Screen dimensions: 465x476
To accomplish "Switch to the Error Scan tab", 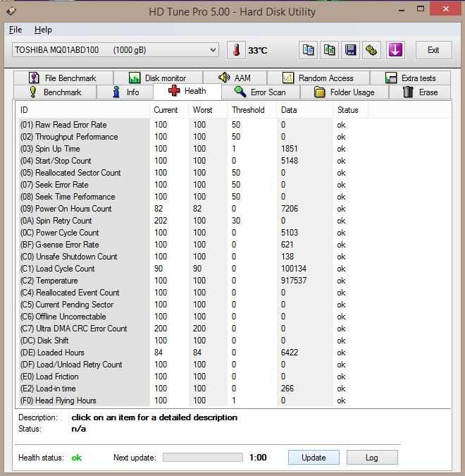I will point(261,92).
